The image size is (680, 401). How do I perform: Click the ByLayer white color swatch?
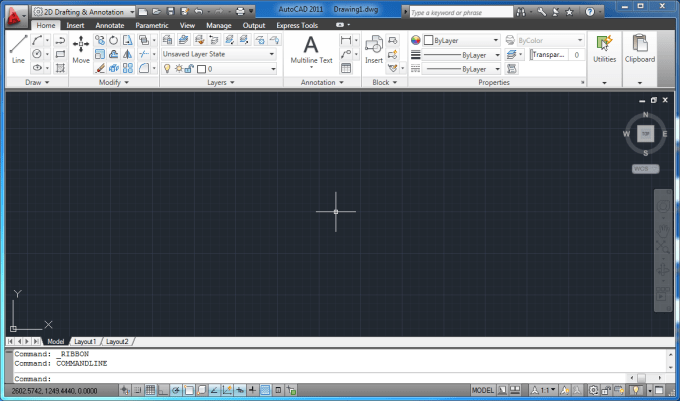tap(428, 40)
